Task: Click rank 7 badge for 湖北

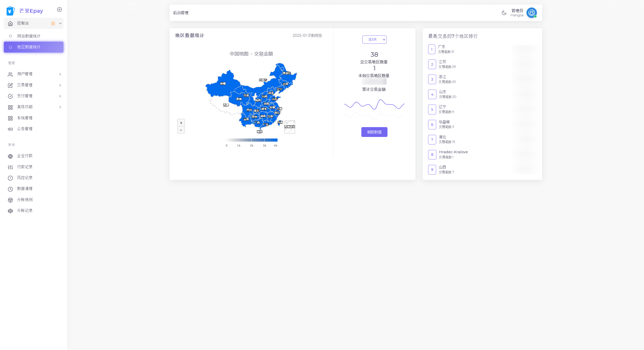Action: tap(432, 140)
